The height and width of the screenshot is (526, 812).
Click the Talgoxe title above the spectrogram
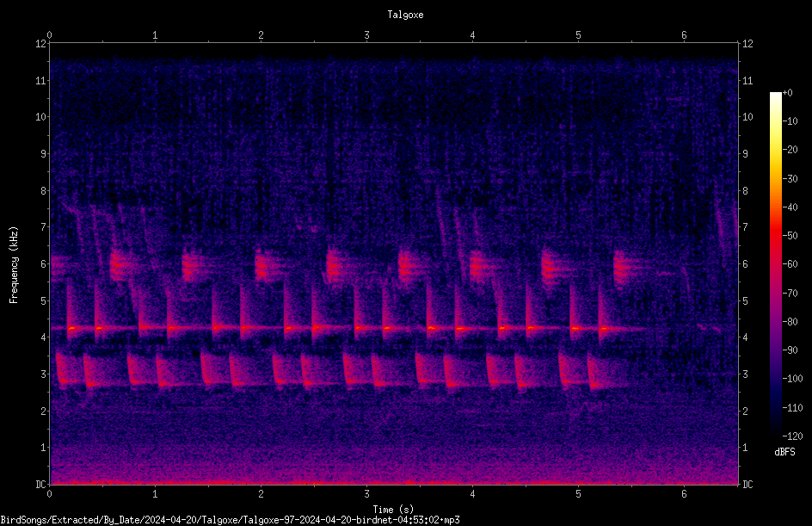pyautogui.click(x=405, y=15)
